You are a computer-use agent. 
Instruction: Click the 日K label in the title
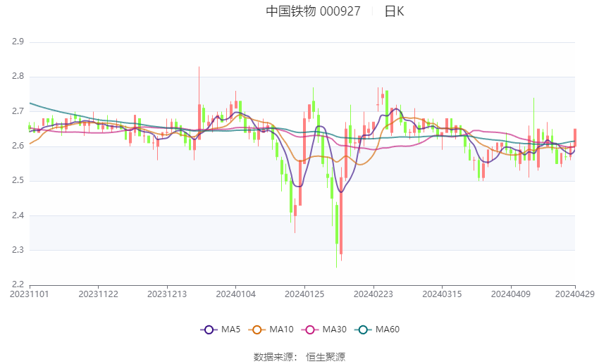pos(394,11)
